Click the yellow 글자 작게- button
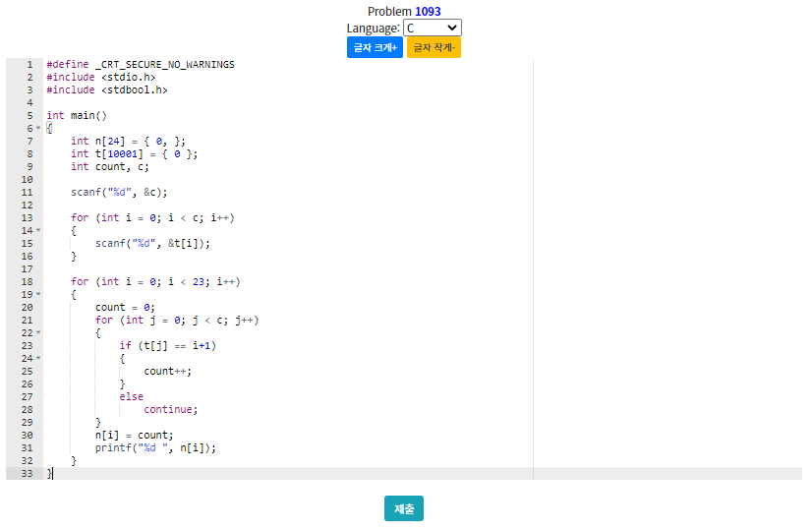812x530 pixels. click(x=434, y=47)
